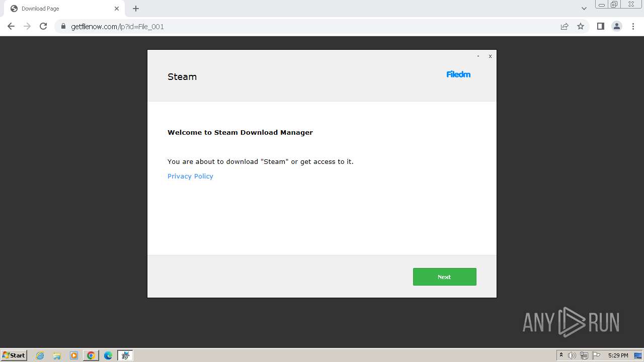Open Windows Media Player from taskbar

pos(74,355)
